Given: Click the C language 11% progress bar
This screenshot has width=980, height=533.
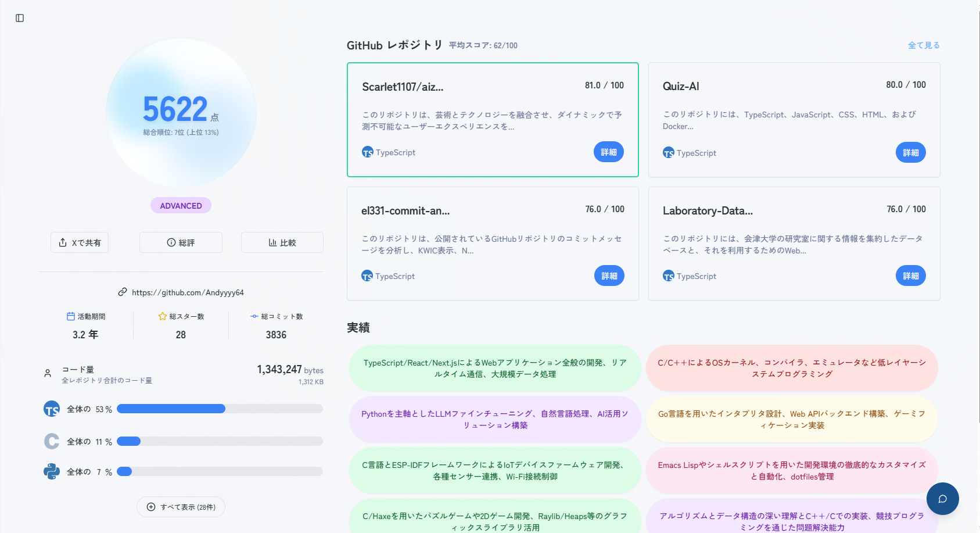Looking at the screenshot, I should 220,441.
